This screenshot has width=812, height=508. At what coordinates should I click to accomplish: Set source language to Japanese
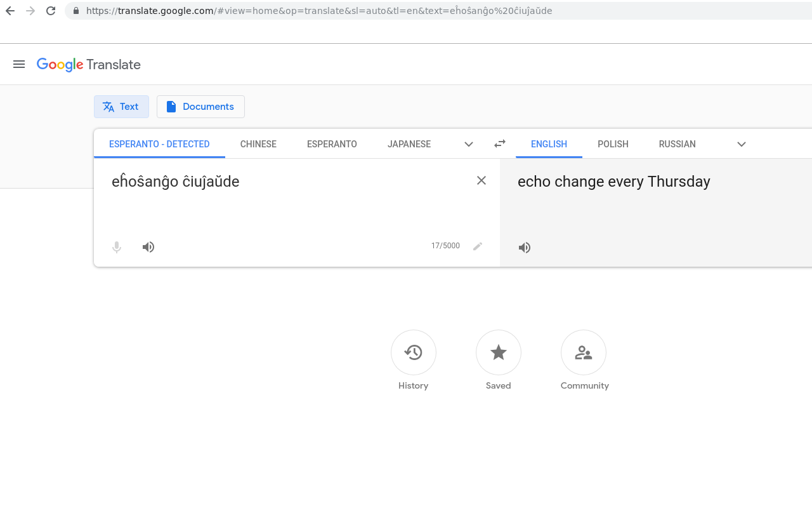(x=409, y=144)
